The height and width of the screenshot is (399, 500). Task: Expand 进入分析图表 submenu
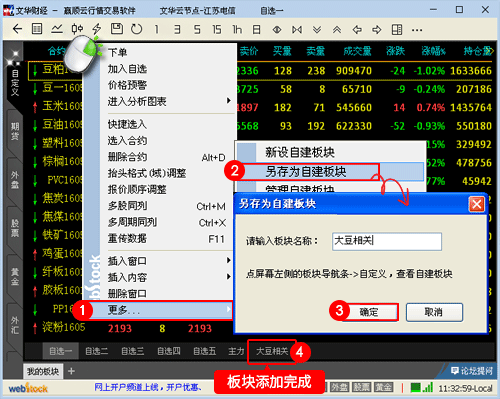point(168,101)
